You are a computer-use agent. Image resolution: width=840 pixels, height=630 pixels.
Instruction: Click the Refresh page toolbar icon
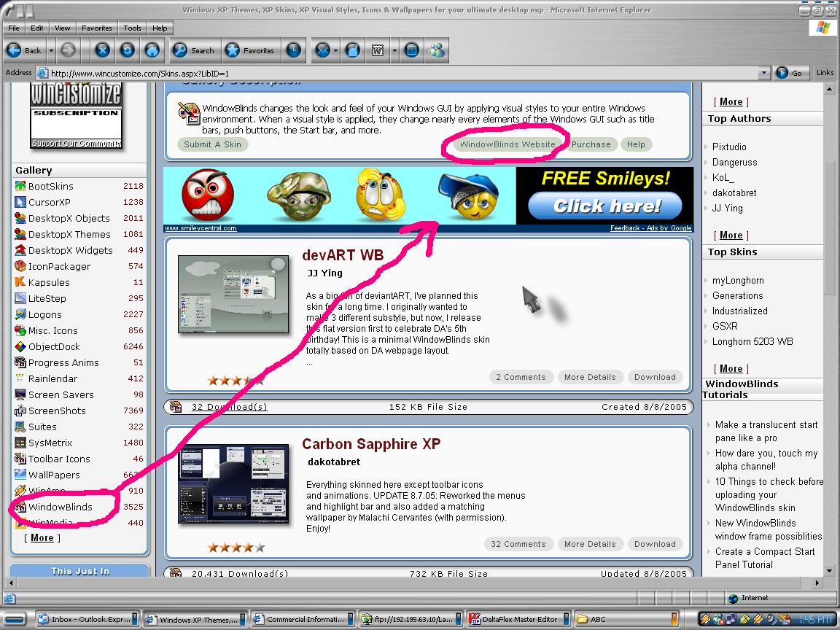point(127,50)
